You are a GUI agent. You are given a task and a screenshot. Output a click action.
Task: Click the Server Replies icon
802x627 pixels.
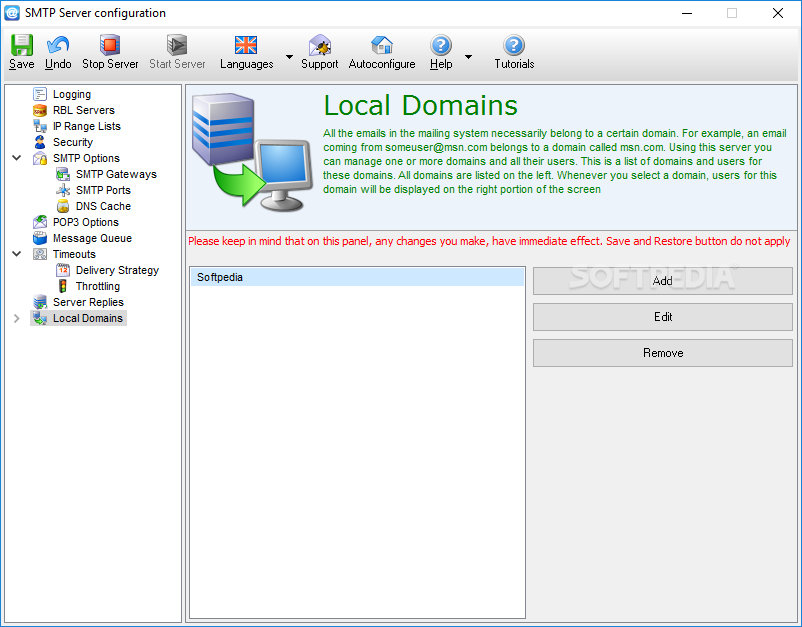click(40, 302)
